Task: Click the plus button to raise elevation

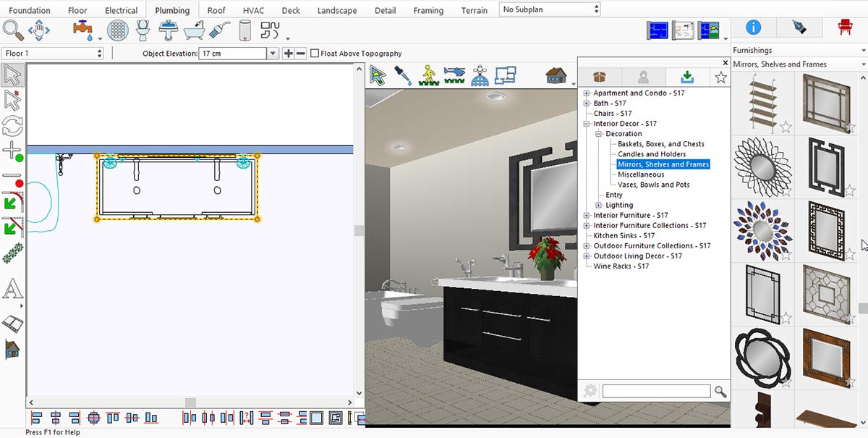Action: [x=288, y=54]
